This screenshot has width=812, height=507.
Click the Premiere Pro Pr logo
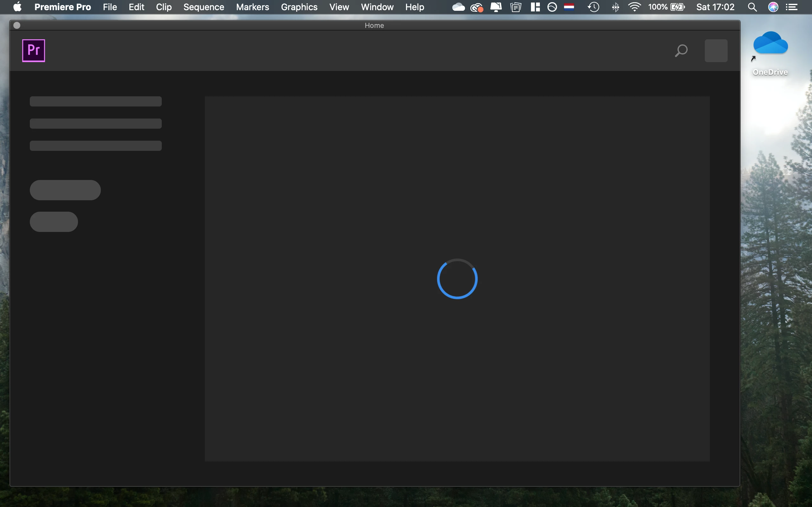click(x=34, y=51)
